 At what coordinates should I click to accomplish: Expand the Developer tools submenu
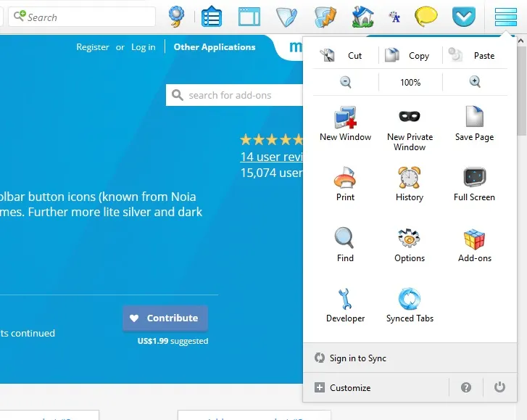pyautogui.click(x=345, y=305)
